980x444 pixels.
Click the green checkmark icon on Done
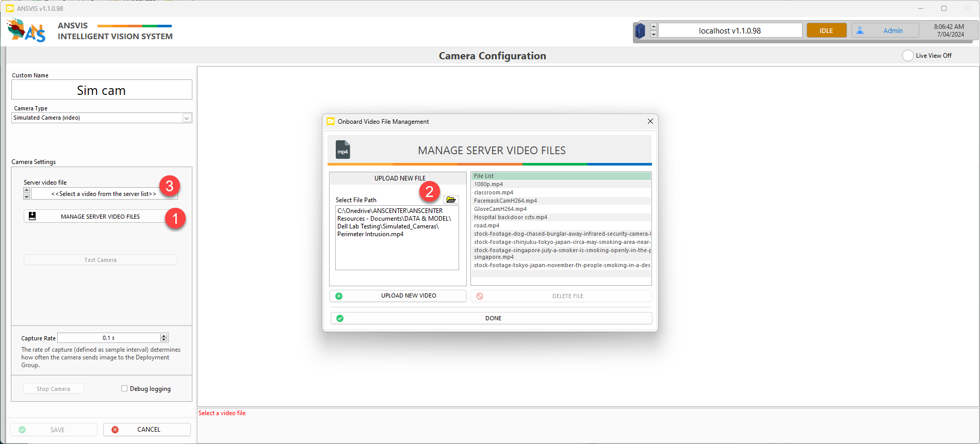340,318
